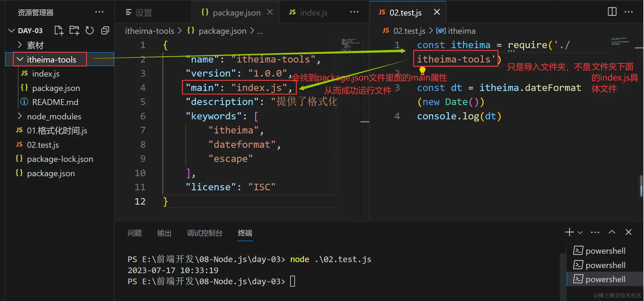Open package-lock.json in the explorer
The image size is (644, 301).
tap(60, 159)
